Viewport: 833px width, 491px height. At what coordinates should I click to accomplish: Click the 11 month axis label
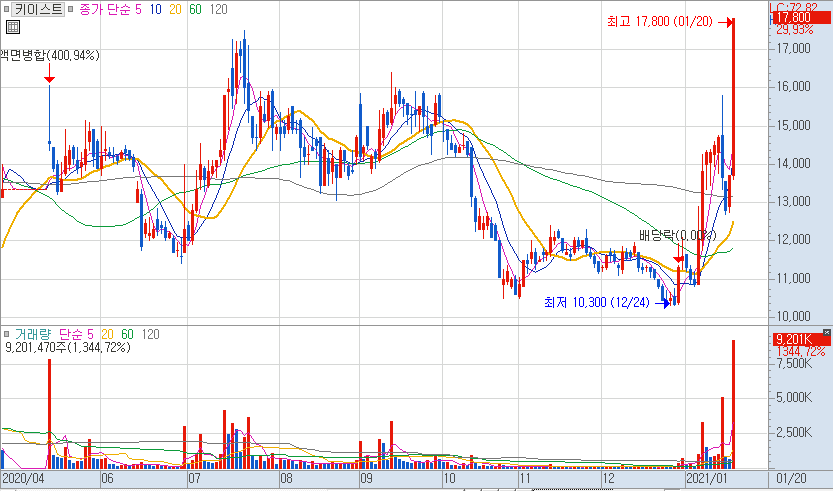pyautogui.click(x=525, y=478)
